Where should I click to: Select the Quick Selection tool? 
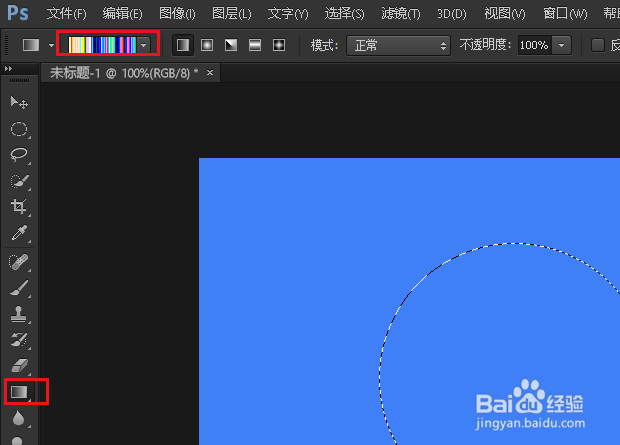click(19, 181)
